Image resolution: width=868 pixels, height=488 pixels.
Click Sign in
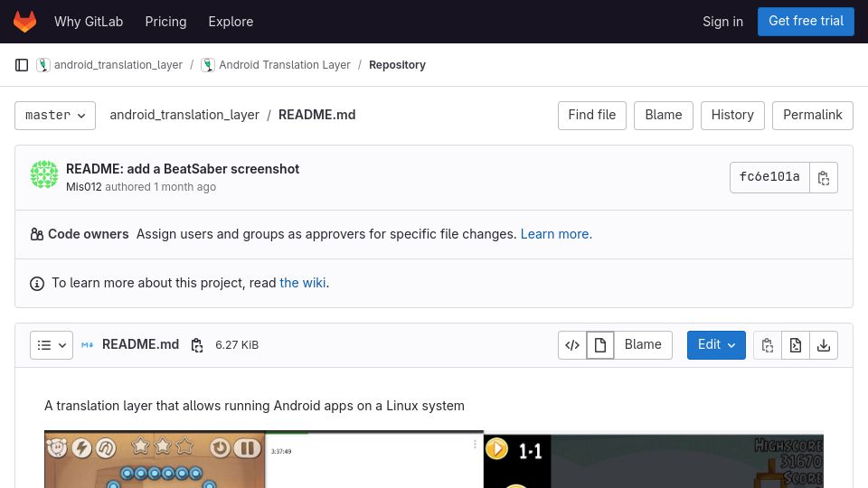coord(722,22)
